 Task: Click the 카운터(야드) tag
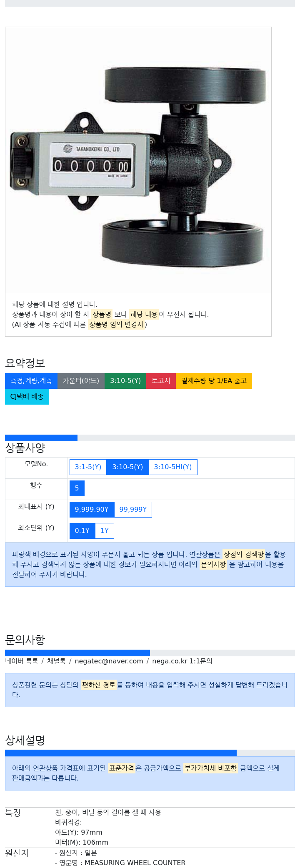pyautogui.click(x=81, y=381)
